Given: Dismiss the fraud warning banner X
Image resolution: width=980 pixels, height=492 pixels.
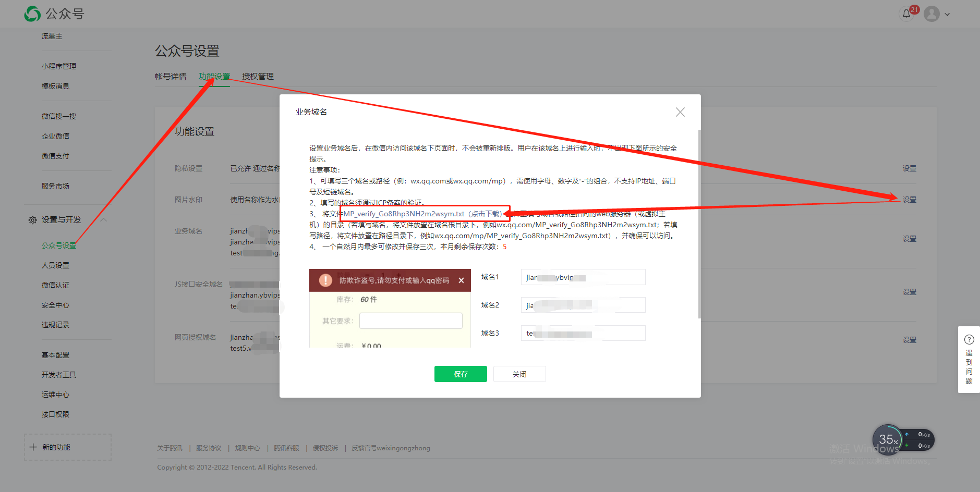Looking at the screenshot, I should tap(461, 280).
